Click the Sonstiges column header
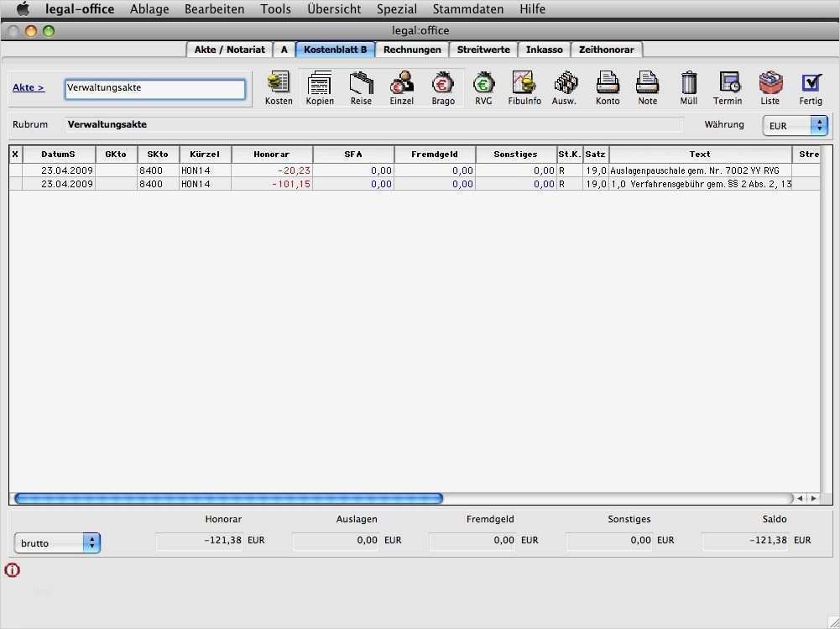This screenshot has height=629, width=840. [516, 155]
